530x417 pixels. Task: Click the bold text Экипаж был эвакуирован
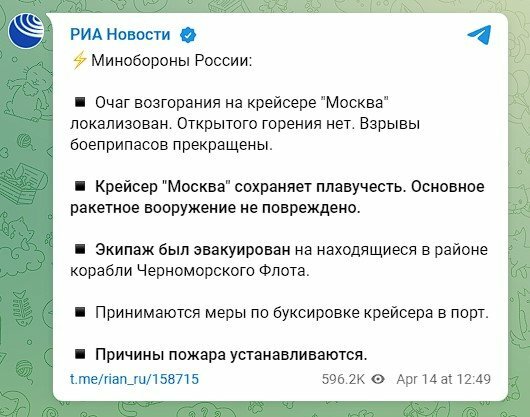(x=193, y=250)
